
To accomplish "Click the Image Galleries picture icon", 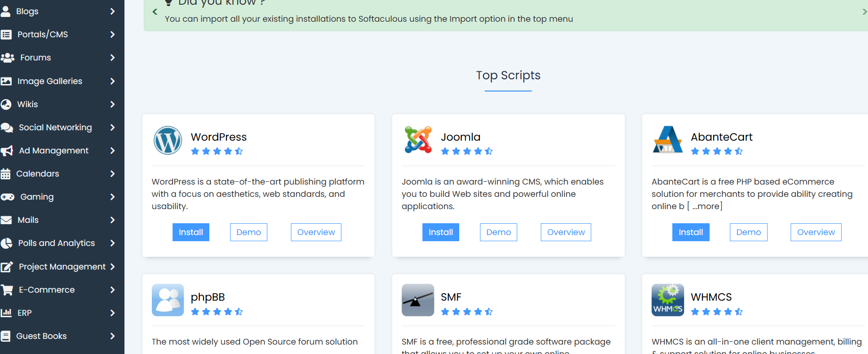I will click(x=6, y=81).
